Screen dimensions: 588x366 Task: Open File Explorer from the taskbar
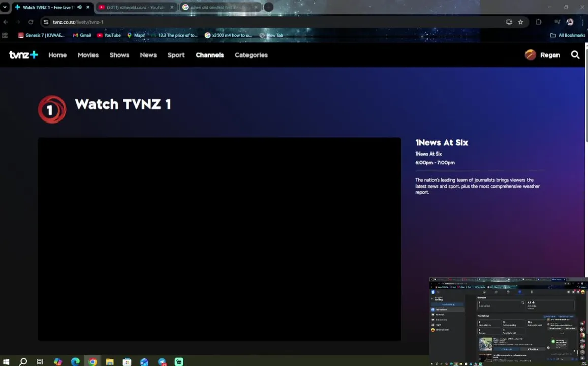[x=109, y=361]
